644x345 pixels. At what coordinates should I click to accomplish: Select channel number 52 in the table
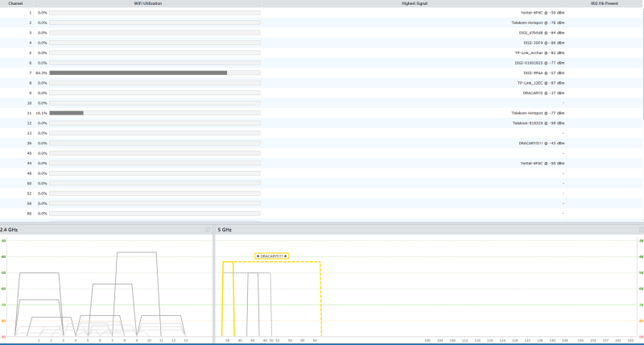[29, 193]
